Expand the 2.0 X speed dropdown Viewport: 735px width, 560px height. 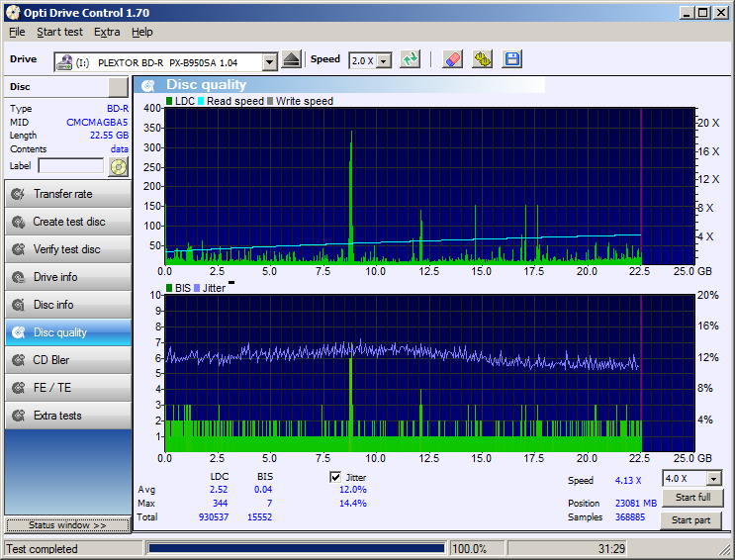[x=384, y=61]
